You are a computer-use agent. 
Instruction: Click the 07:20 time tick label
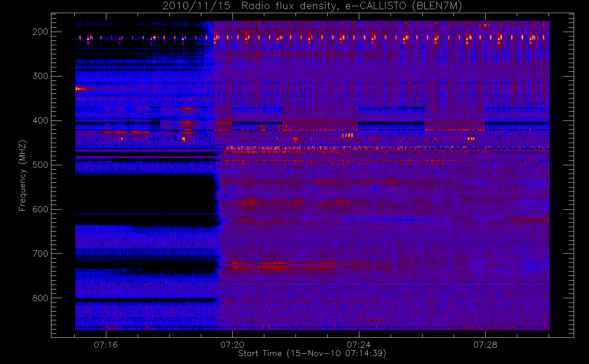click(x=232, y=345)
